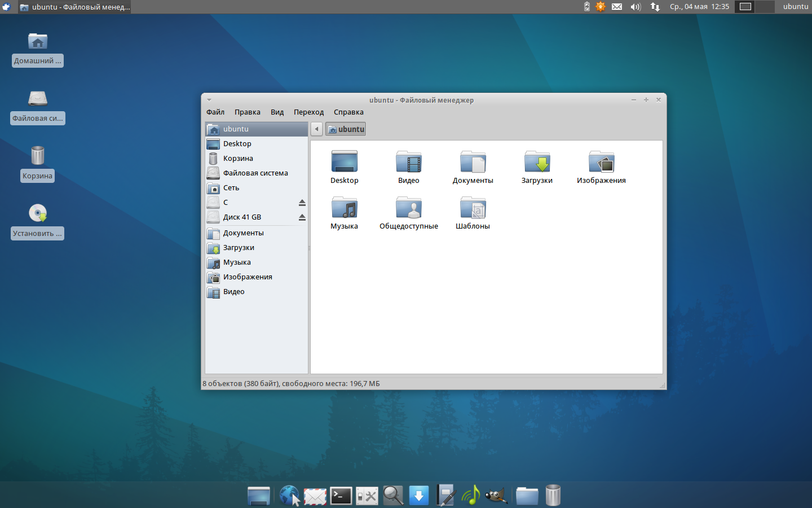This screenshot has width=812, height=508.
Task: Select the Шаблоны folder icon
Action: (473, 208)
